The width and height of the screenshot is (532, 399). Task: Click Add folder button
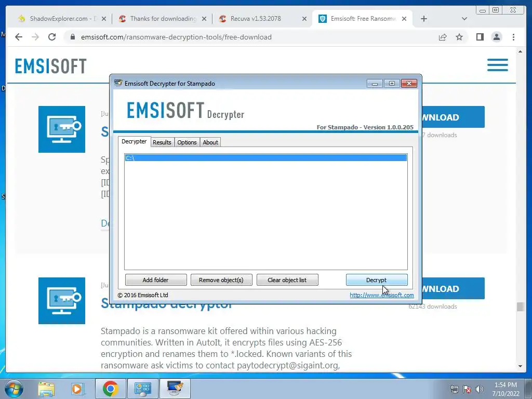[x=156, y=280]
